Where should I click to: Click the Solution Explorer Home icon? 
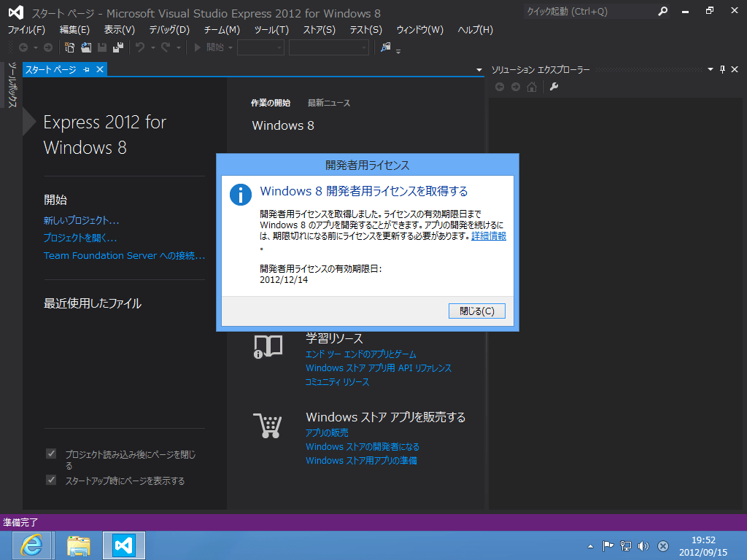532,87
